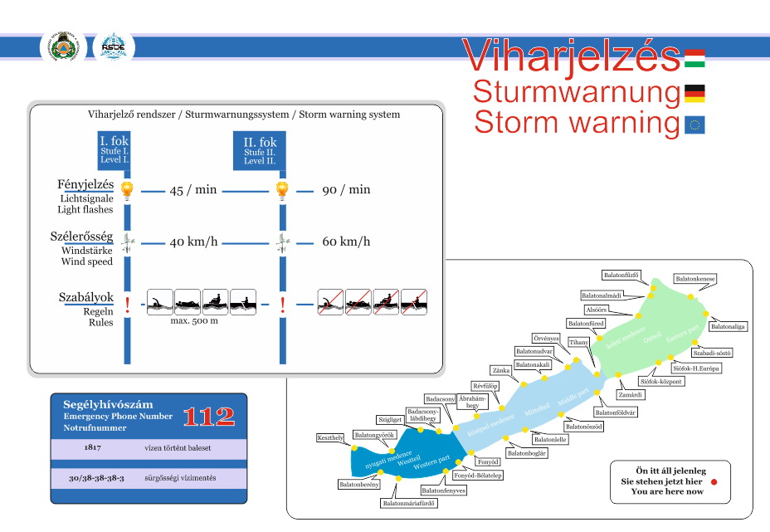This screenshot has height=532, width=770.
Task: Click the German flag beside Sturmwarnung
Action: coord(694,92)
